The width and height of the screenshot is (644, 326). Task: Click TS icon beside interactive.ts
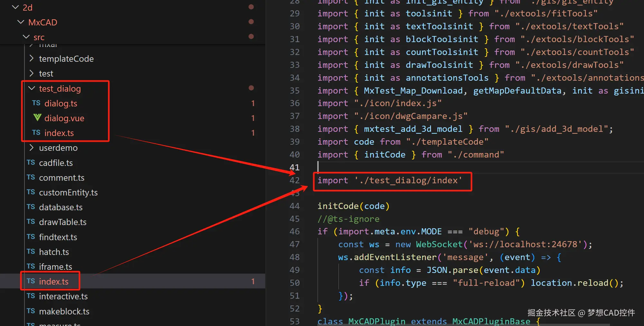[31, 296]
